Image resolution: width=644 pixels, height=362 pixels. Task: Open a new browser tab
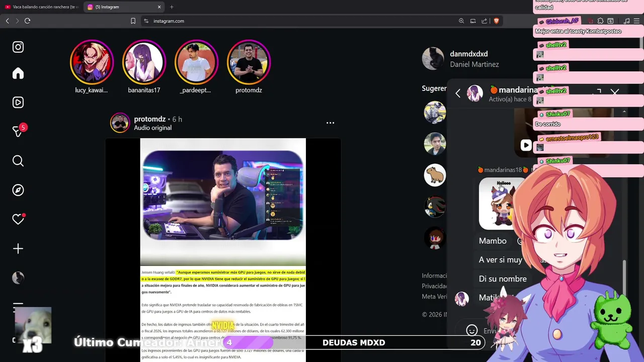pos(172,7)
